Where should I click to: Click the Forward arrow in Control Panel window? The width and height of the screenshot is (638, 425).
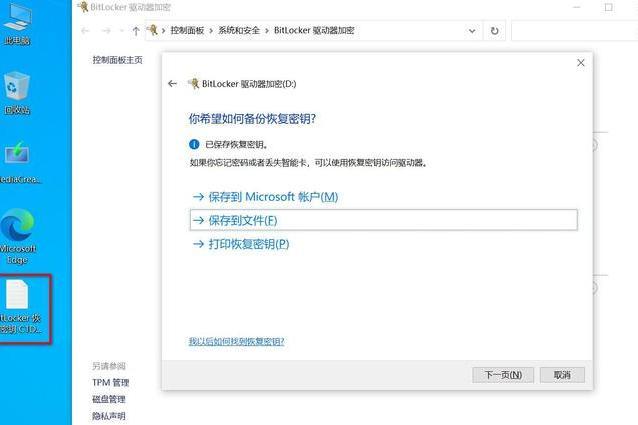[106, 31]
